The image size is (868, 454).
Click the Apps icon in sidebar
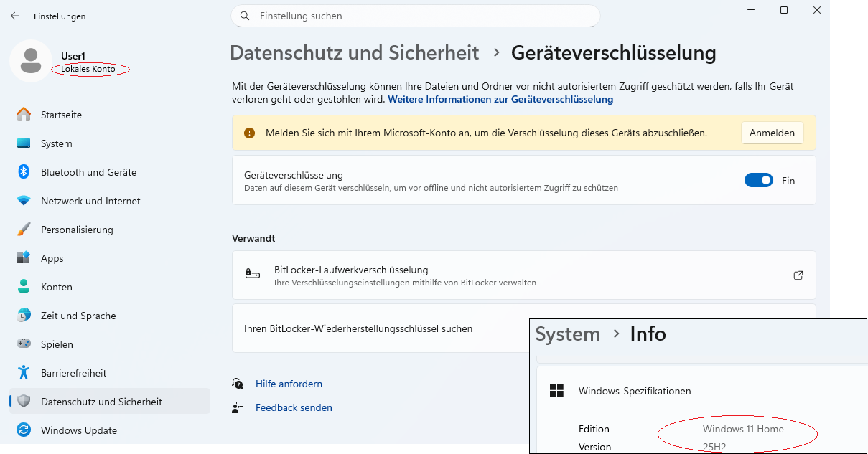(24, 258)
